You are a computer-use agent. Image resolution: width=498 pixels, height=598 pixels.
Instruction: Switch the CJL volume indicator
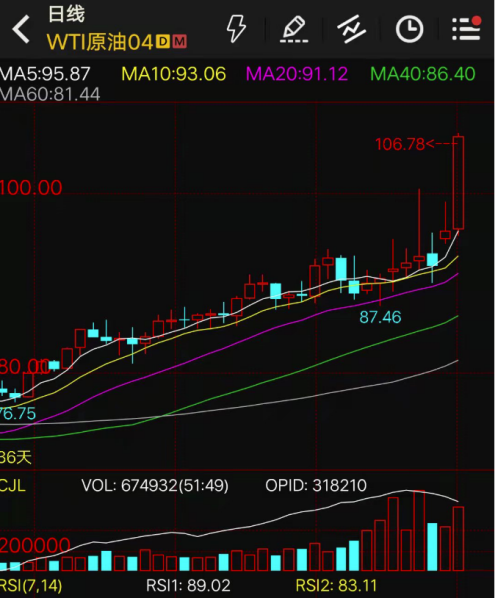13,485
